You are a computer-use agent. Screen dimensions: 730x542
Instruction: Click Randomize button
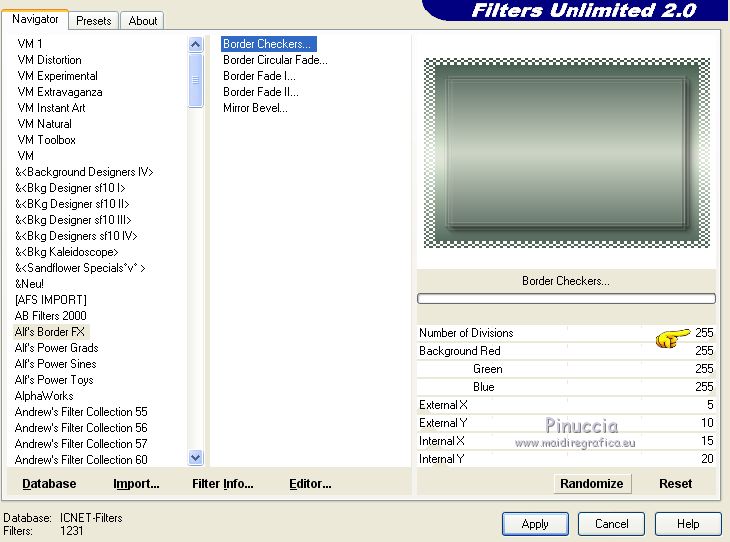point(592,484)
